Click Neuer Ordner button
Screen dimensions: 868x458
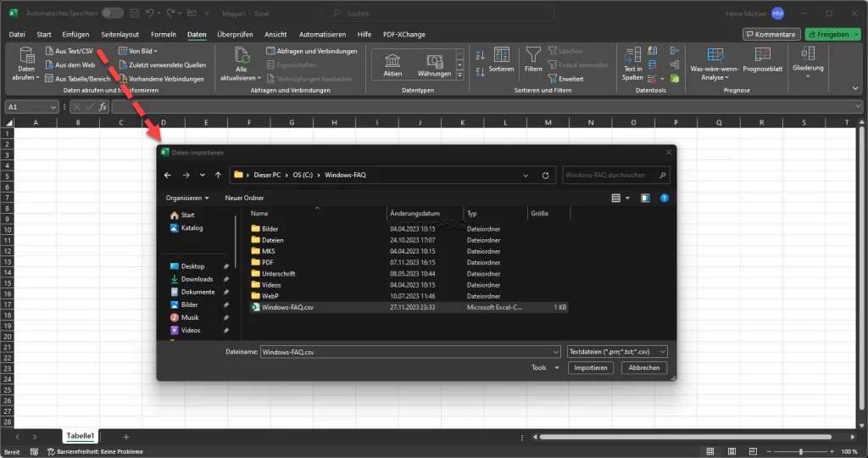(244, 198)
